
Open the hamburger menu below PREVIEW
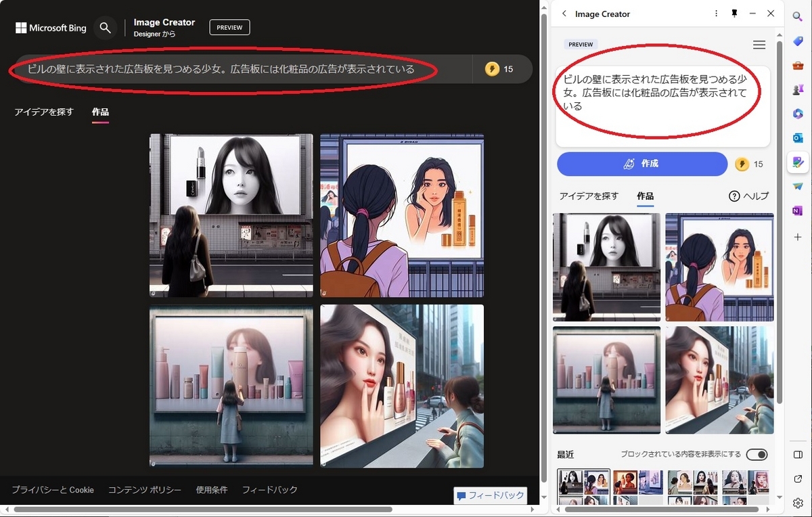point(759,45)
